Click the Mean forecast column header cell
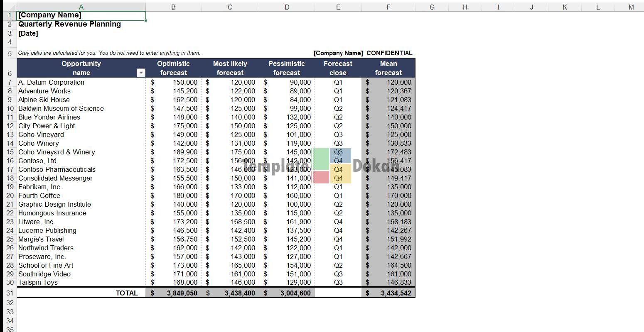This screenshot has height=332, width=644. (388, 68)
